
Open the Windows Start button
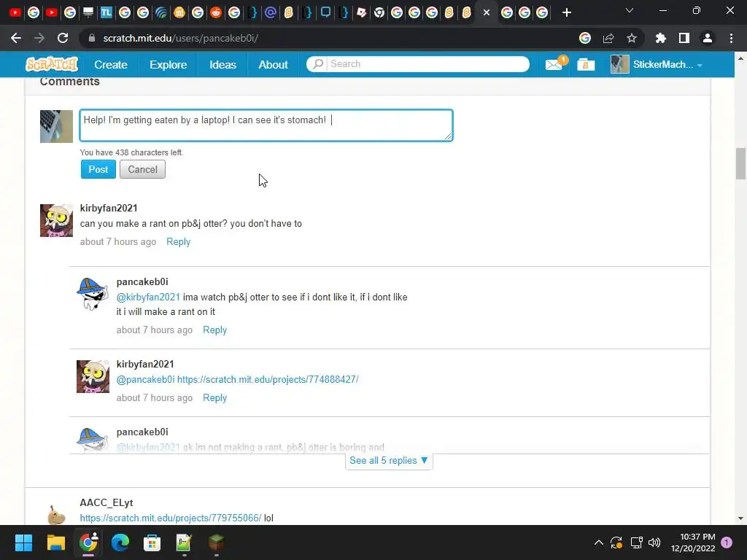(x=23, y=542)
